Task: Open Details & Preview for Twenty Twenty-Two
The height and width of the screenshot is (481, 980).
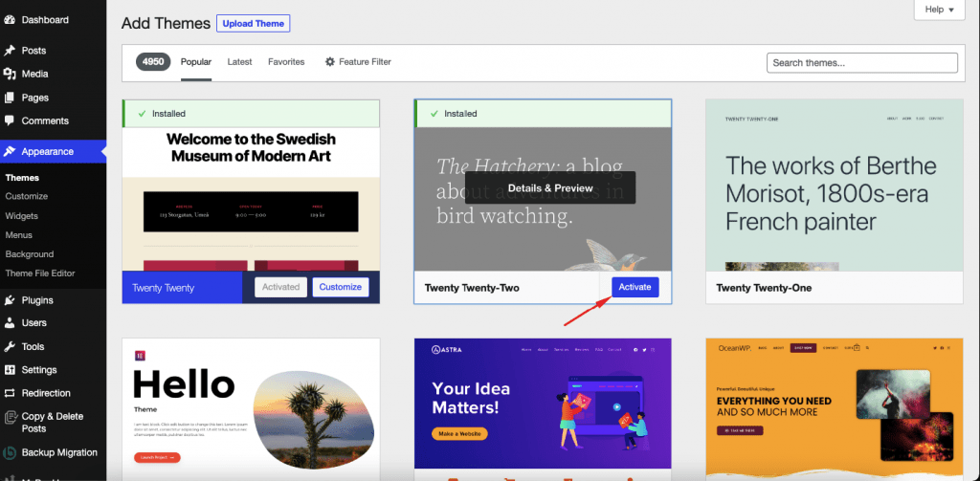Action: point(550,187)
